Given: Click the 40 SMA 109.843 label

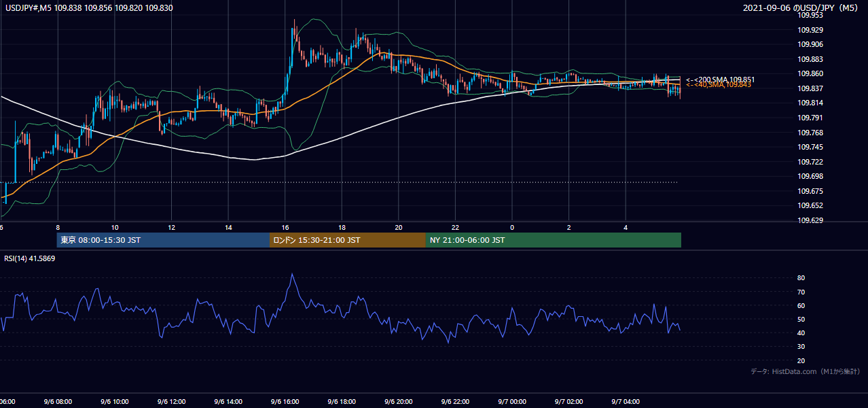Looking at the screenshot, I should tap(719, 85).
